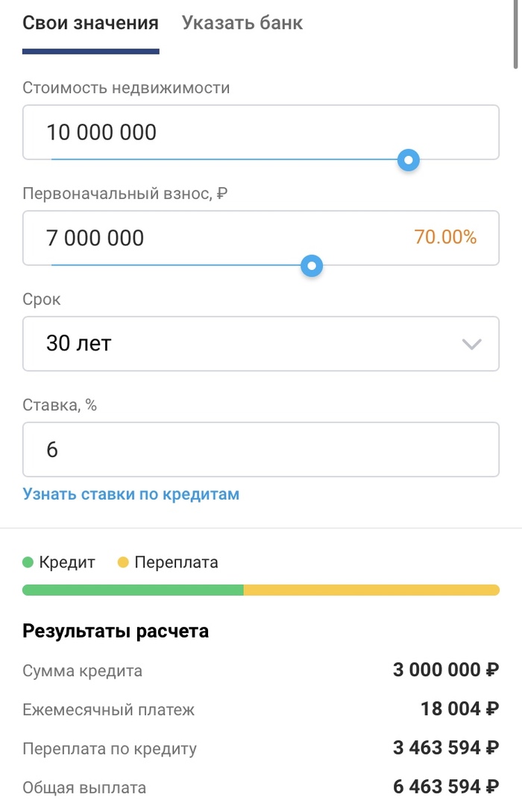This screenshot has width=522, height=812.
Task: Click the yellow Переплата legend dot
Action: (124, 563)
